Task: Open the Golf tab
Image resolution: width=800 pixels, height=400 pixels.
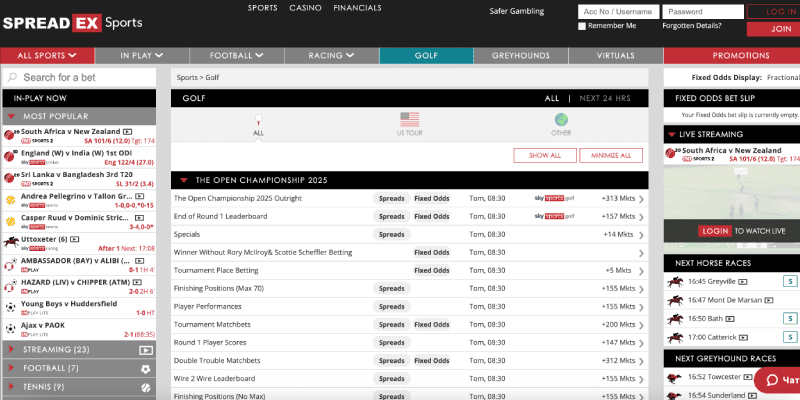Action: [426, 56]
